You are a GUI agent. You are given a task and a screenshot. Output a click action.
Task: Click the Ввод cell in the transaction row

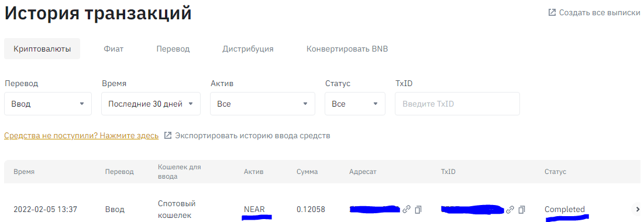115,209
